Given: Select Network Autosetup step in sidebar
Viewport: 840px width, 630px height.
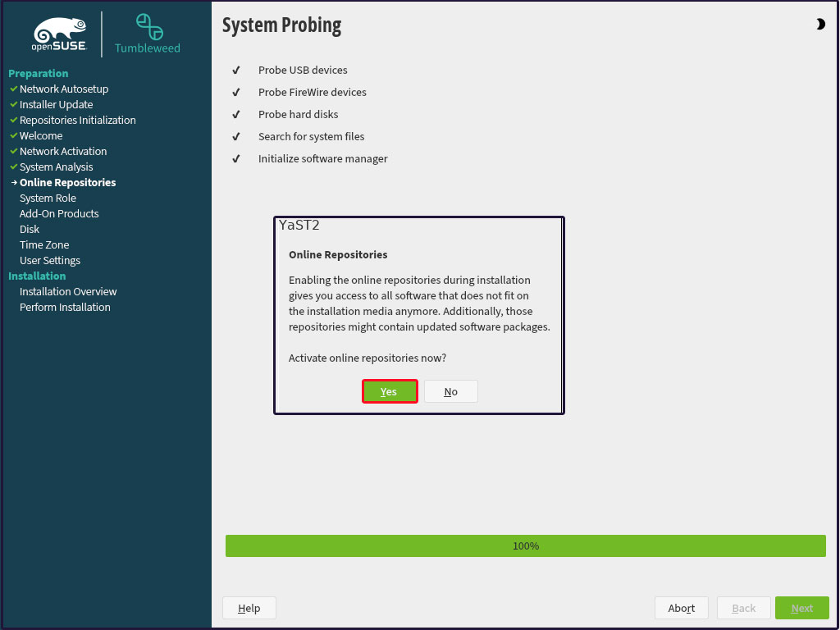Looking at the screenshot, I should click(64, 89).
